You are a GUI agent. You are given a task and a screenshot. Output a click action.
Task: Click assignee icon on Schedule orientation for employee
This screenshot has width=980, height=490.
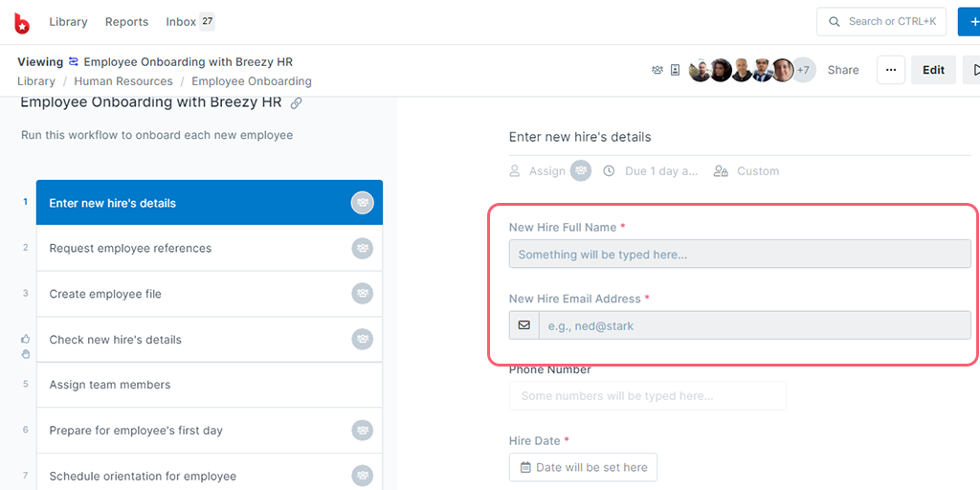click(363, 476)
